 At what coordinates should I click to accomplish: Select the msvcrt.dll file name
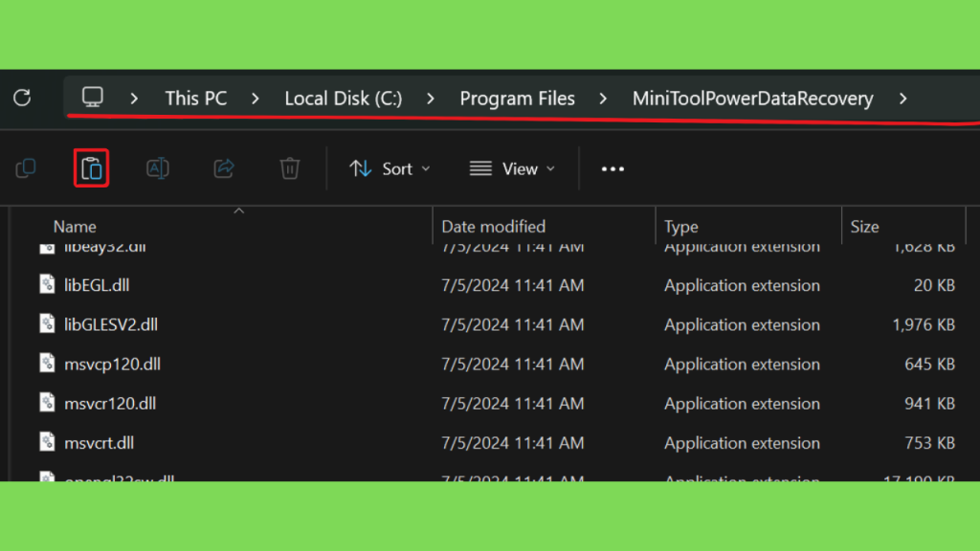point(99,442)
